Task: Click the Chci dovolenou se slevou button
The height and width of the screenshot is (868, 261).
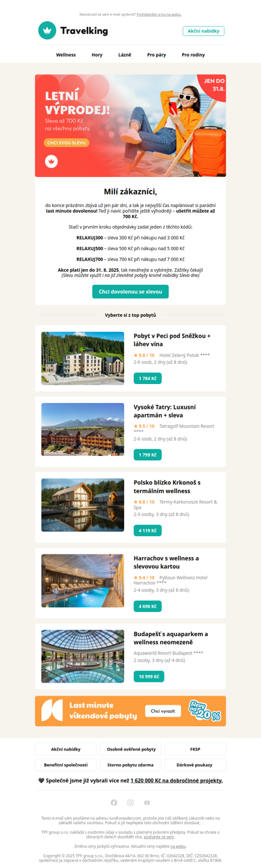Action: [130, 291]
